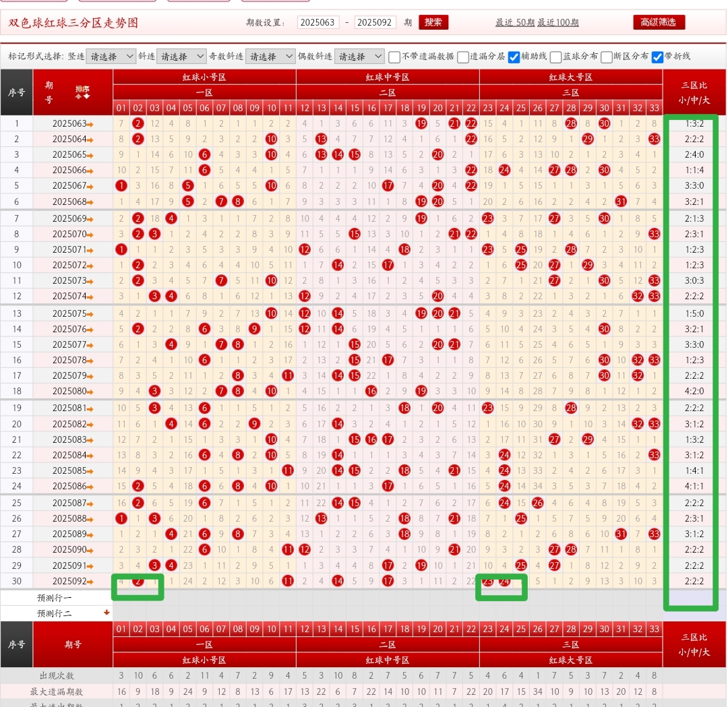
Task: Click the 最近50期 link
Action: [515, 22]
